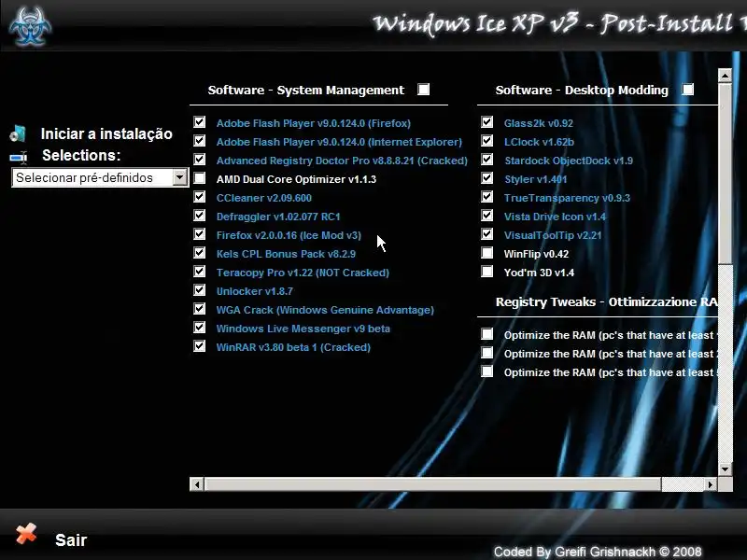Click the Unlocker v1.8.7 label

pyautogui.click(x=254, y=291)
